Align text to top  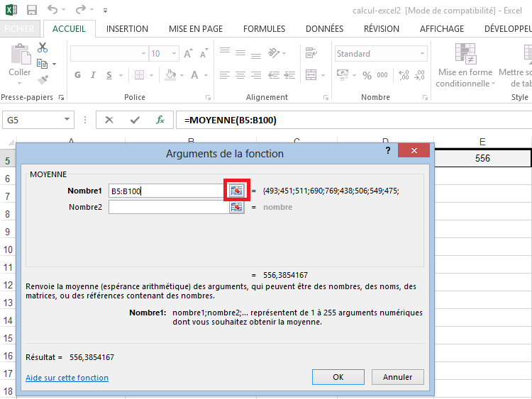[x=225, y=52]
